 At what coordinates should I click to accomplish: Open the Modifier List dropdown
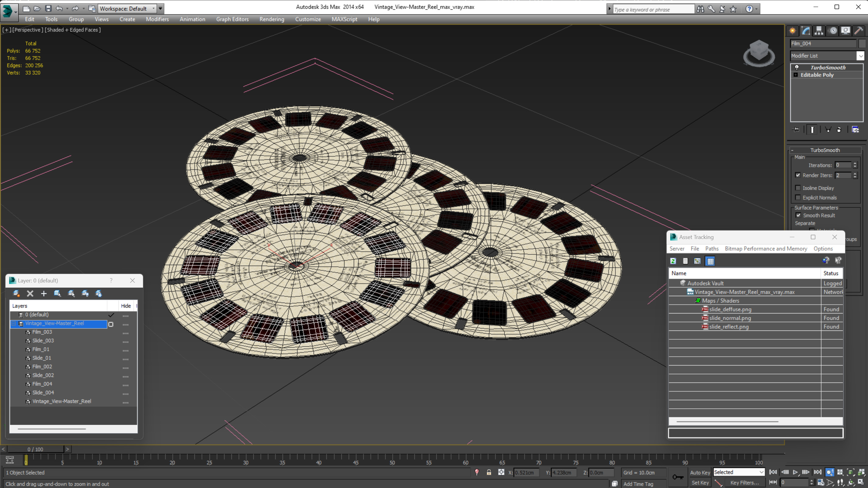860,56
